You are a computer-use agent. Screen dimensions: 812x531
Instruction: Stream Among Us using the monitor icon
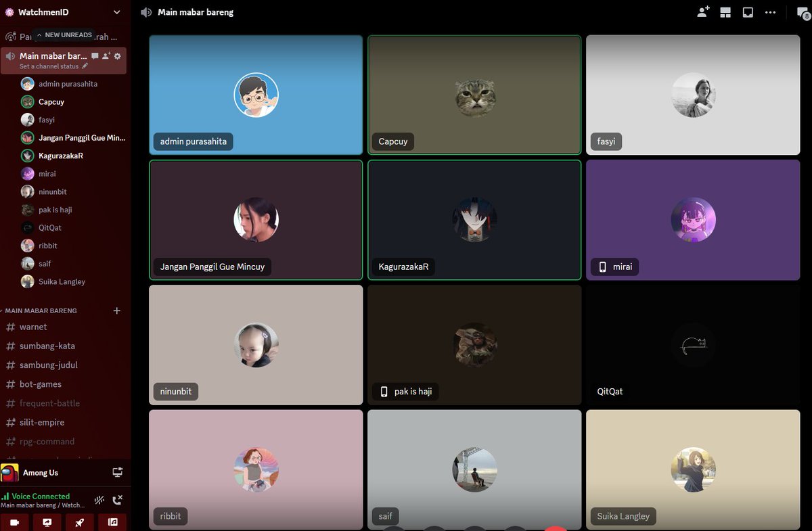(x=117, y=472)
